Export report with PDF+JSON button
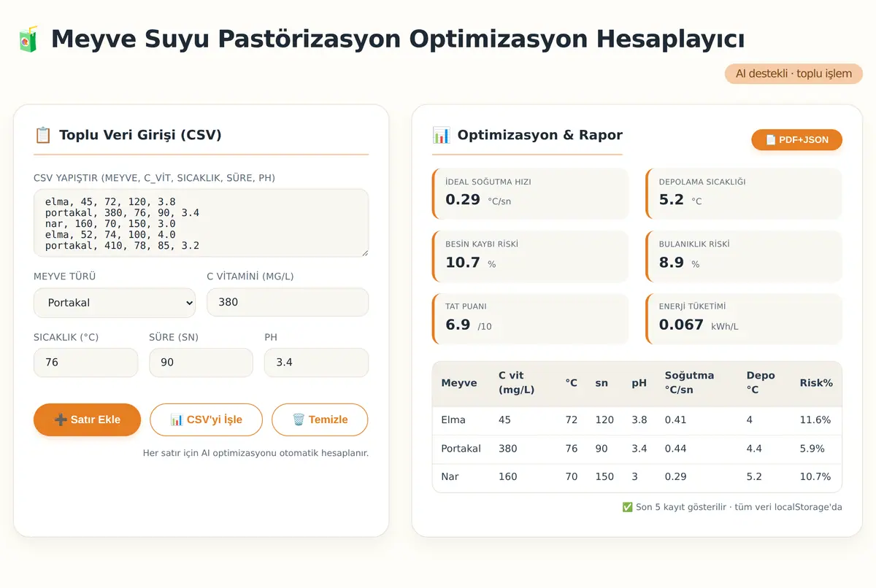The width and height of the screenshot is (876, 588). (x=796, y=140)
